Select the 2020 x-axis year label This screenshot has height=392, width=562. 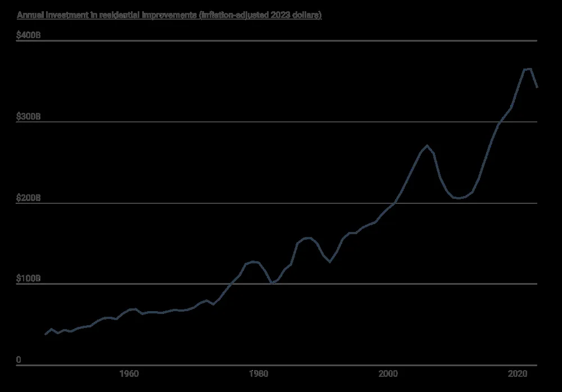tap(517, 373)
